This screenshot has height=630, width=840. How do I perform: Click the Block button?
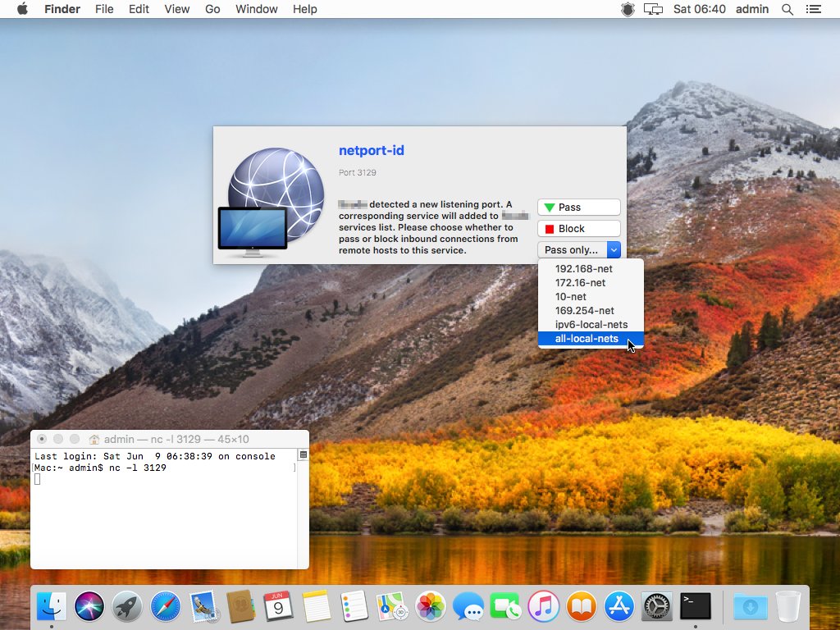pyautogui.click(x=579, y=229)
